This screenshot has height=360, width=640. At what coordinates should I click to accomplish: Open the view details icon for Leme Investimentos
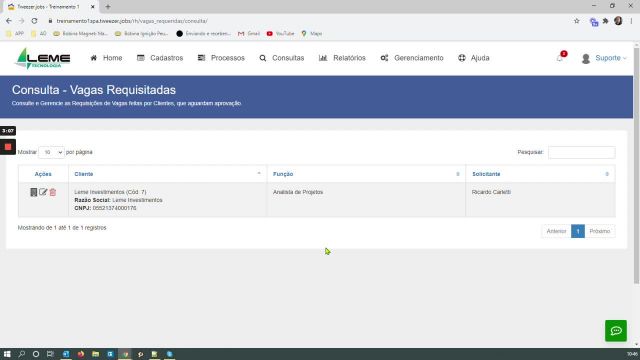[x=33, y=192]
